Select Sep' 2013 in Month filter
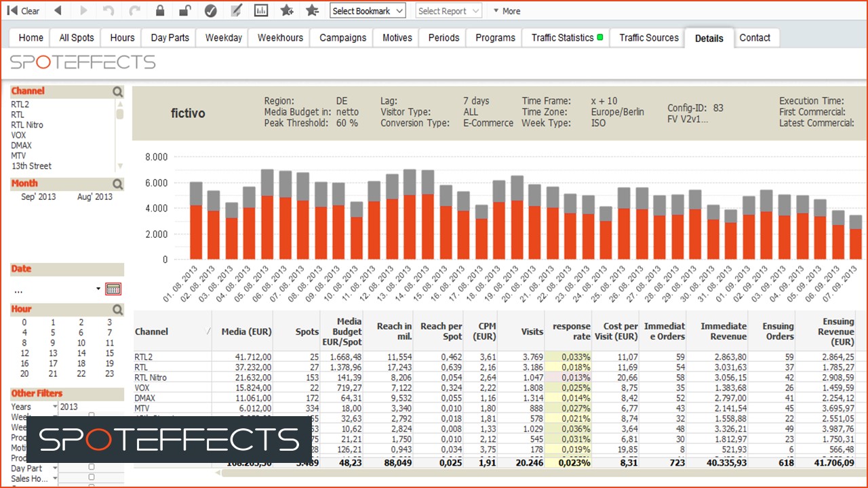The image size is (868, 488). point(39,197)
